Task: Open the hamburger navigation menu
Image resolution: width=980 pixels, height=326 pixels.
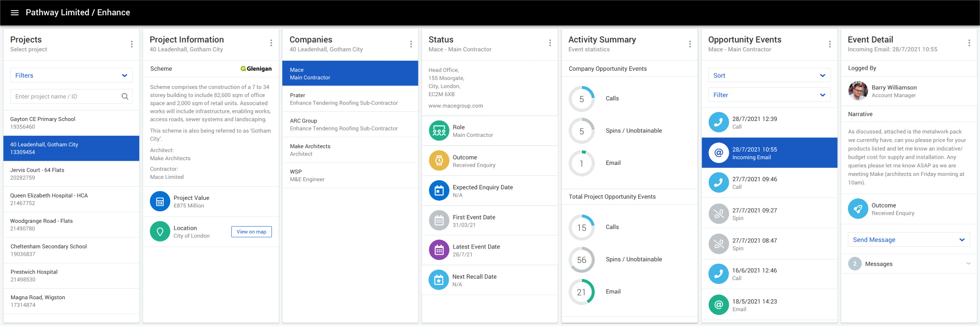Action: point(15,12)
